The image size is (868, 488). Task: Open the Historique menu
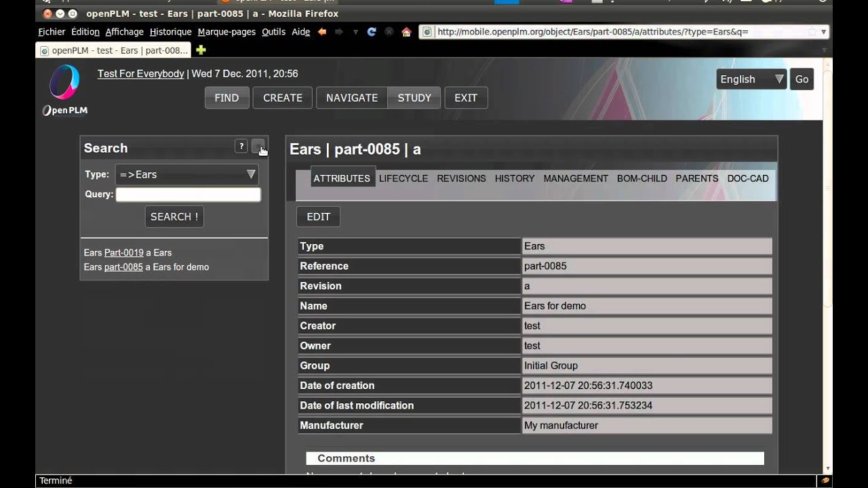point(170,32)
